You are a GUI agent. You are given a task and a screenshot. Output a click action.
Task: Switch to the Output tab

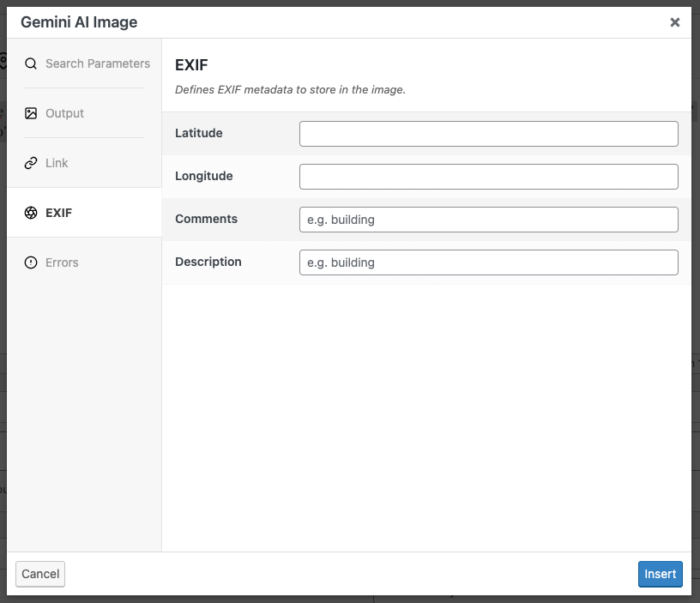[84, 113]
